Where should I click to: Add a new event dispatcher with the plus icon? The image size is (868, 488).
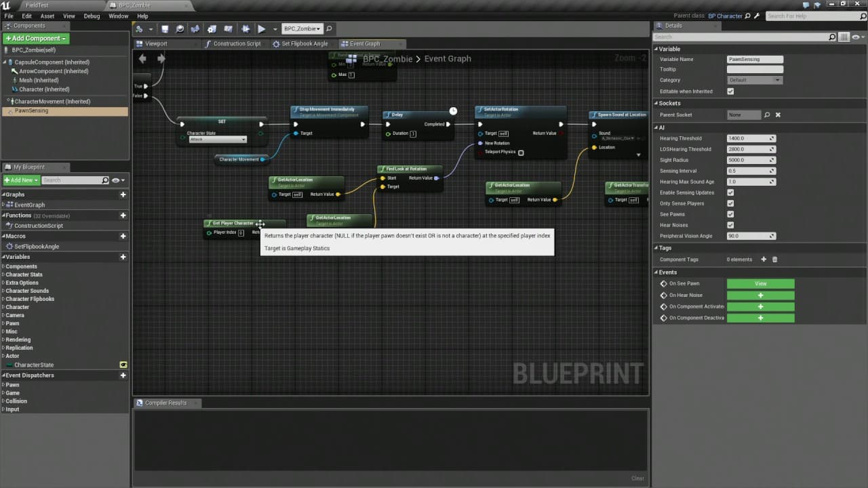(123, 375)
